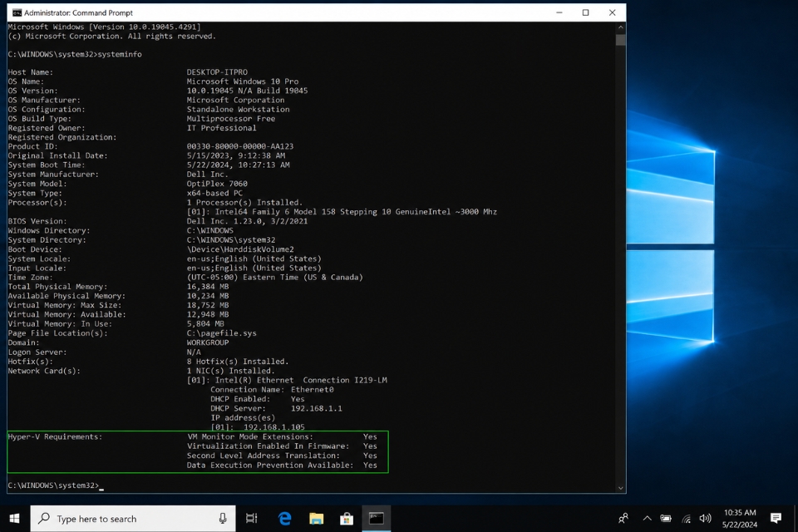Click the VM Monitor Mode Extensions line
798x532 pixels.
click(x=282, y=436)
